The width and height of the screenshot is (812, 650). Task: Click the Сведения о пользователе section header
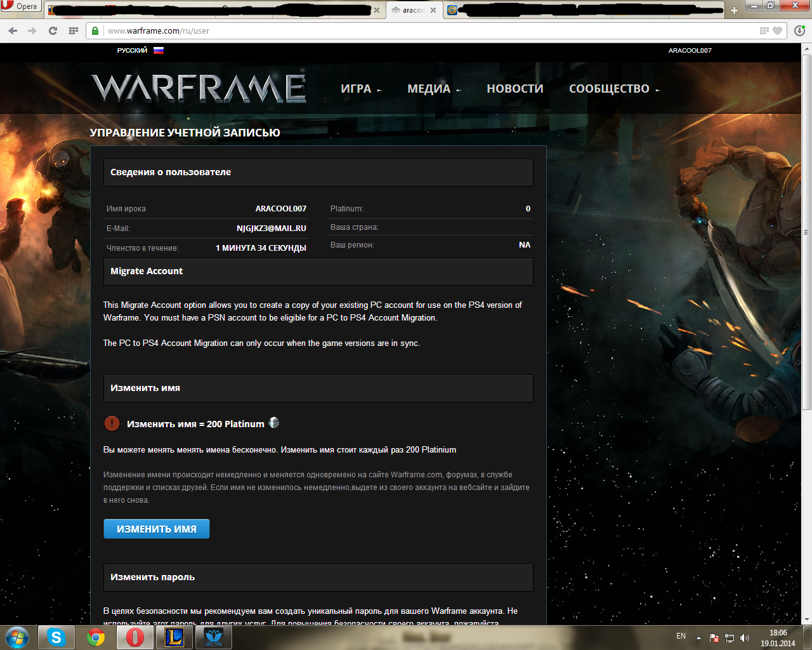[x=318, y=172]
